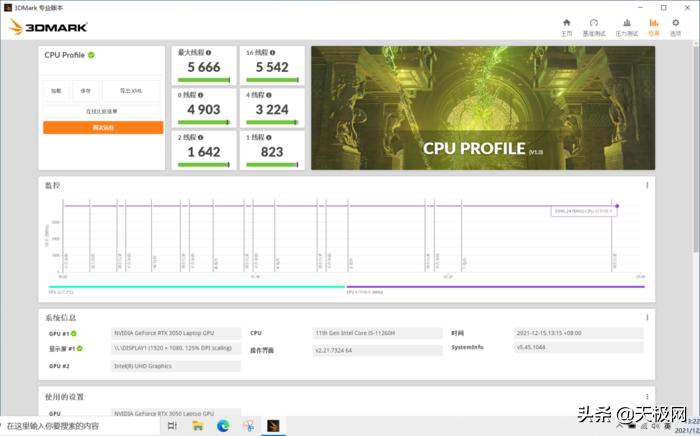Click the Load (加载) button
The height and width of the screenshot is (436, 700).
coord(56,91)
